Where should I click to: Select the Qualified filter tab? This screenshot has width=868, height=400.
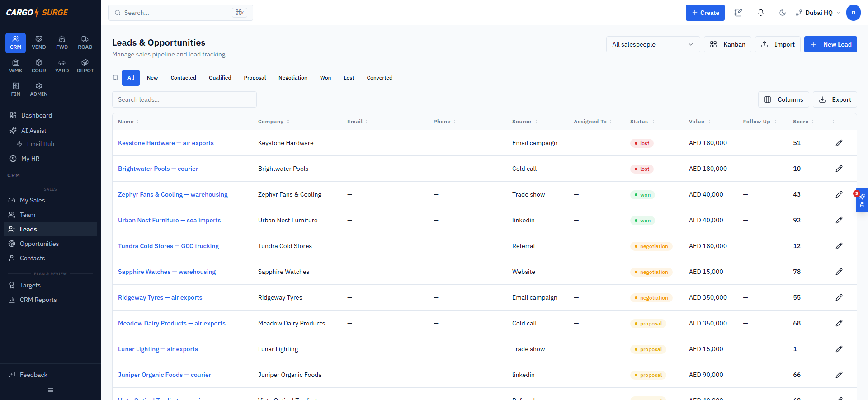click(220, 78)
